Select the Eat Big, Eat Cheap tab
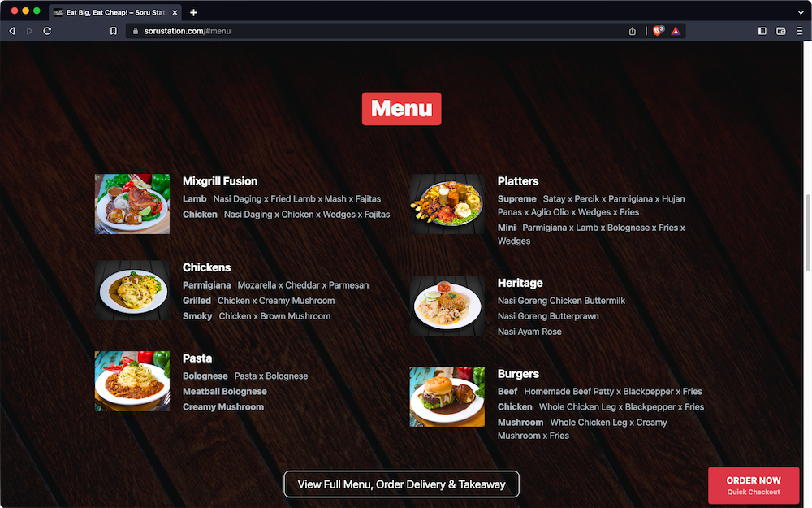 (x=115, y=12)
